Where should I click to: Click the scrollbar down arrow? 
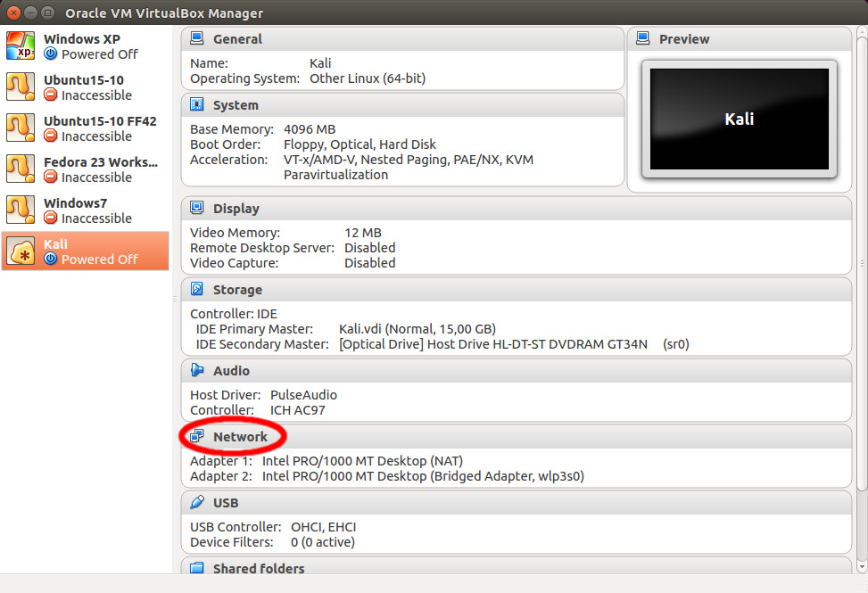click(x=862, y=566)
